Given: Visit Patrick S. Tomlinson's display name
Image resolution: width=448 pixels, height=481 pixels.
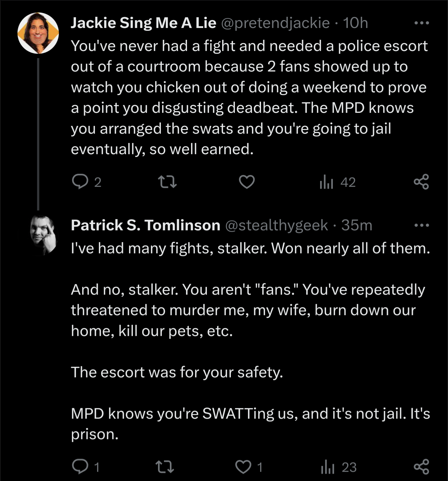Looking at the screenshot, I should click(x=146, y=225).
